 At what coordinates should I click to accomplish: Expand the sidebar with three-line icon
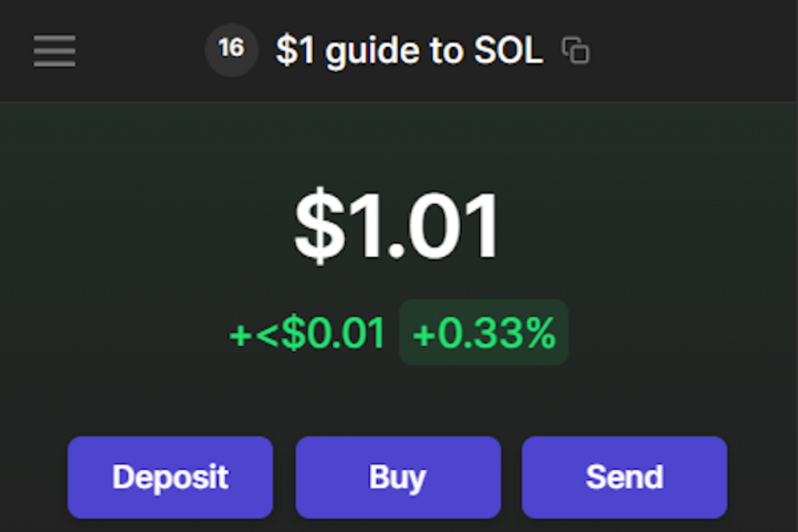tap(54, 51)
